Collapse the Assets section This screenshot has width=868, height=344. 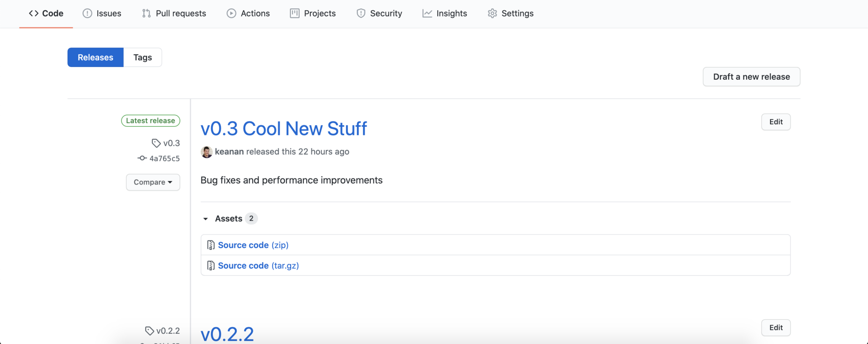[x=206, y=219]
